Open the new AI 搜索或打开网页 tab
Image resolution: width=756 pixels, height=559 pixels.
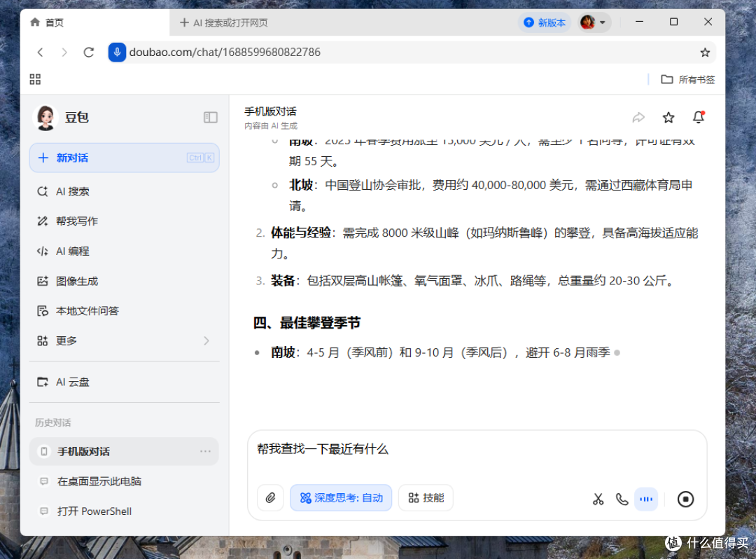pos(224,22)
